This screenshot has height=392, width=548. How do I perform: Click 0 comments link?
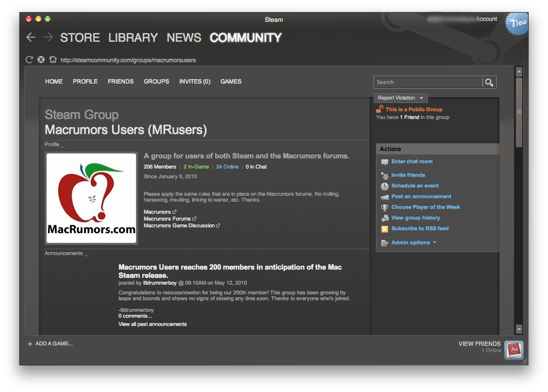coord(135,316)
